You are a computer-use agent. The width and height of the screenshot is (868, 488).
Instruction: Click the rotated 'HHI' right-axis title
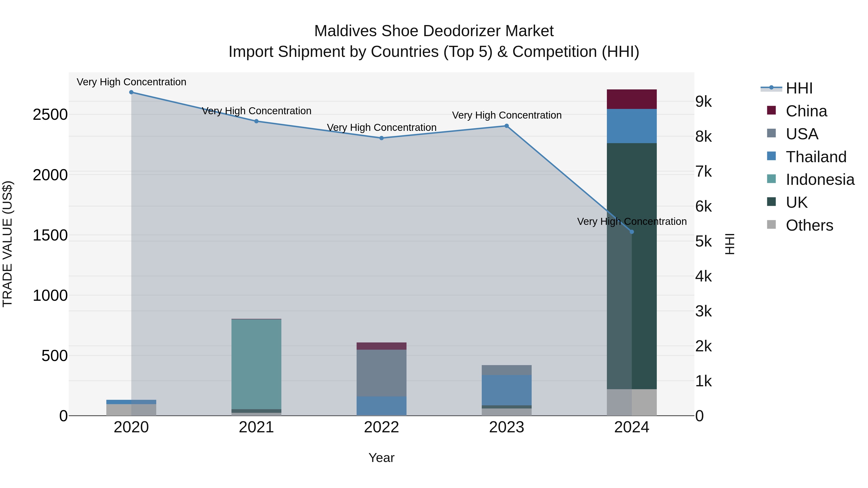[730, 244]
